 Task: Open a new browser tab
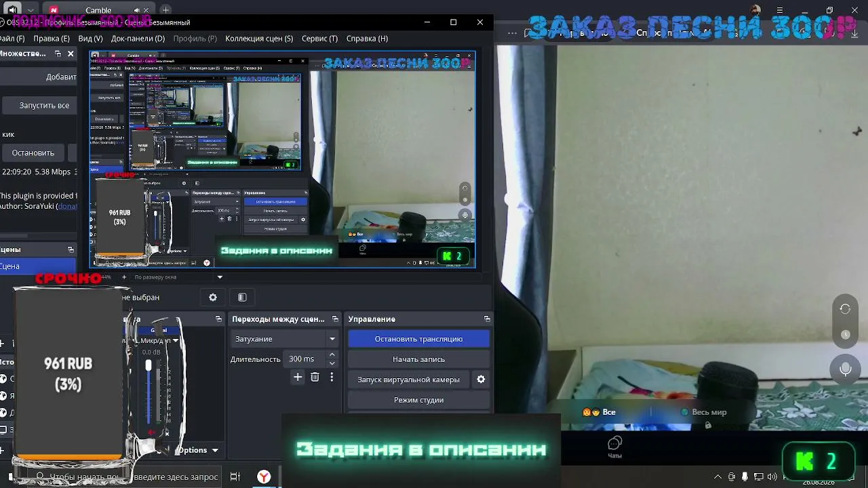pyautogui.click(x=165, y=10)
